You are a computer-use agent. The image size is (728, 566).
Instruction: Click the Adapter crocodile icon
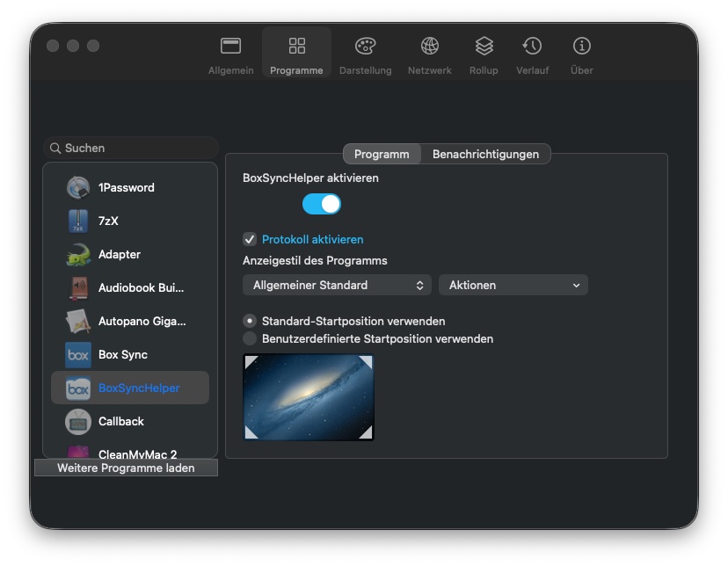click(x=78, y=254)
